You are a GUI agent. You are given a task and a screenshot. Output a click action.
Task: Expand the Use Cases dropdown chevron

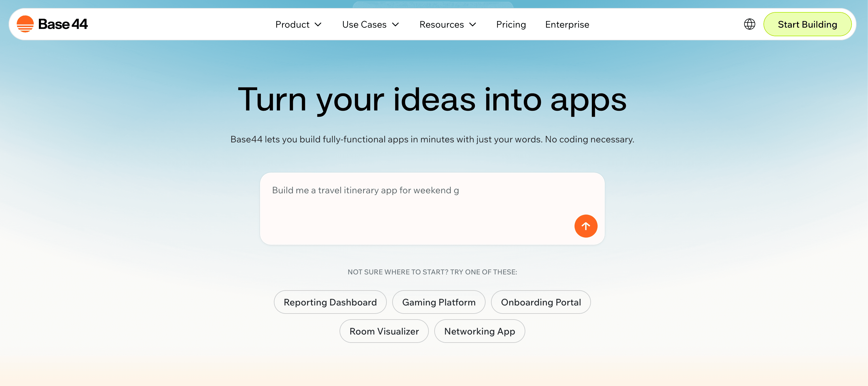[x=396, y=24]
